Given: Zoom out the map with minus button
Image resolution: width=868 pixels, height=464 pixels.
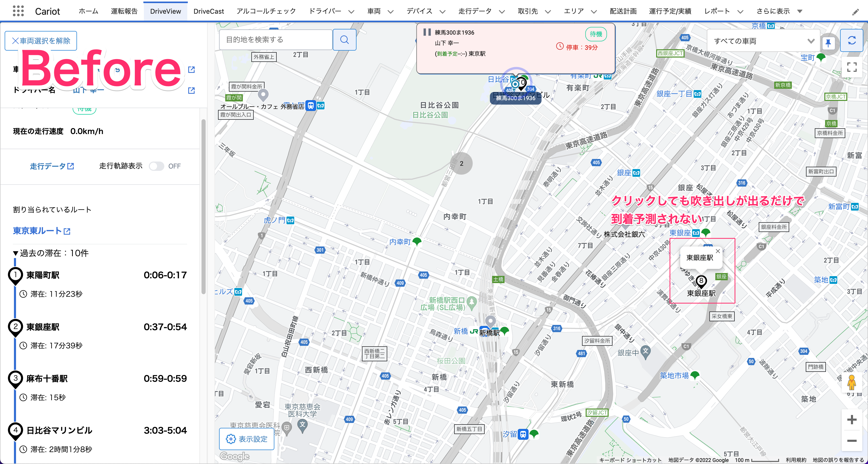Looking at the screenshot, I should point(851,441).
